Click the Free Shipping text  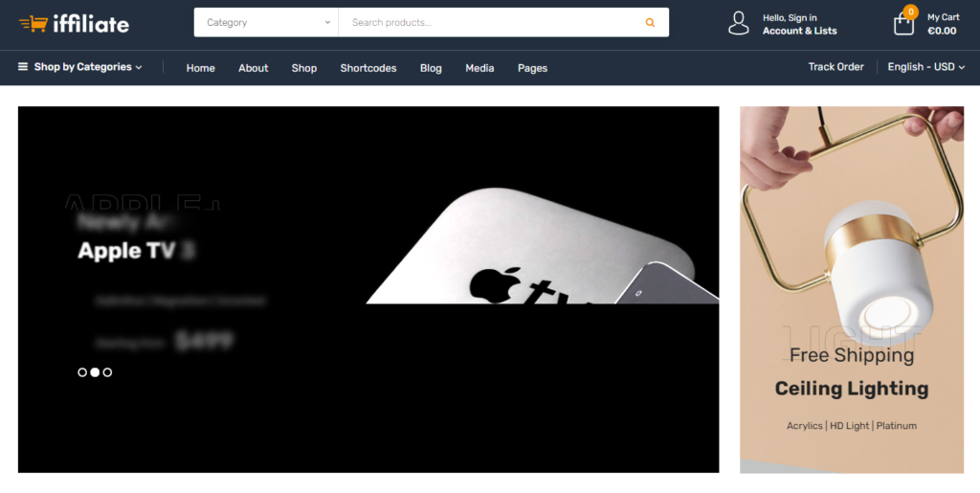pyautogui.click(x=852, y=355)
